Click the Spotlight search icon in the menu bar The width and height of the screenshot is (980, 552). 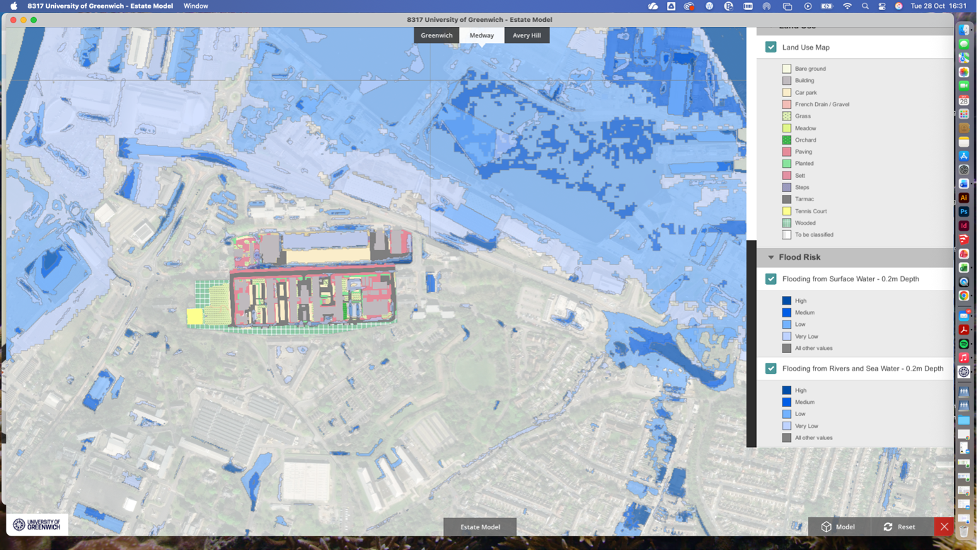click(x=865, y=6)
